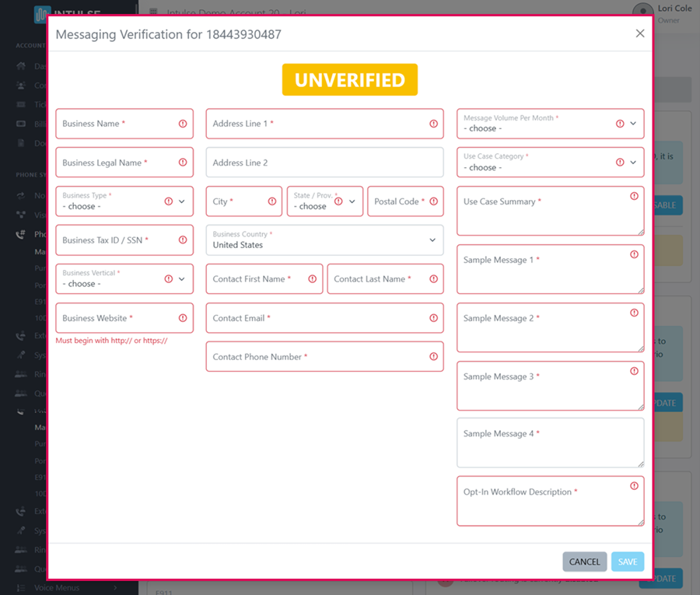The width and height of the screenshot is (700, 595).
Task: Click the error icon in Business Website field
Action: point(183,318)
